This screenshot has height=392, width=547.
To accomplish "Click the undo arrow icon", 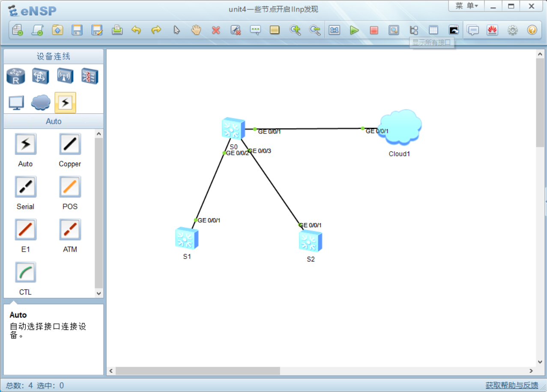I will click(x=136, y=30).
